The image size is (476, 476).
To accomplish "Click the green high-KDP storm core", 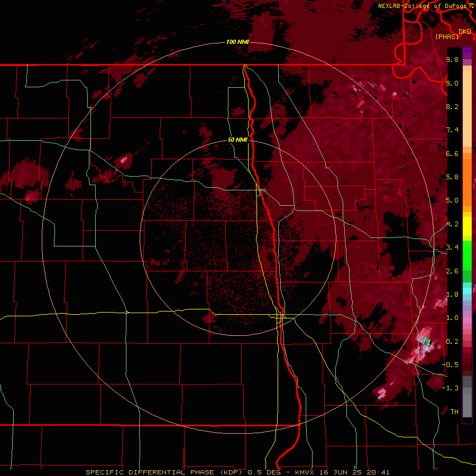I will point(426,341).
